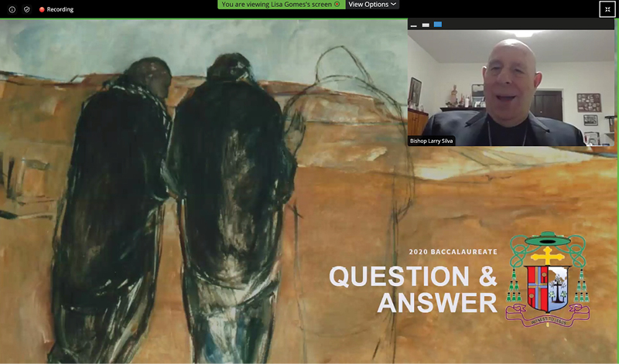The width and height of the screenshot is (619, 364).
Task: Switch to small video thumbnail view
Action: [426, 25]
